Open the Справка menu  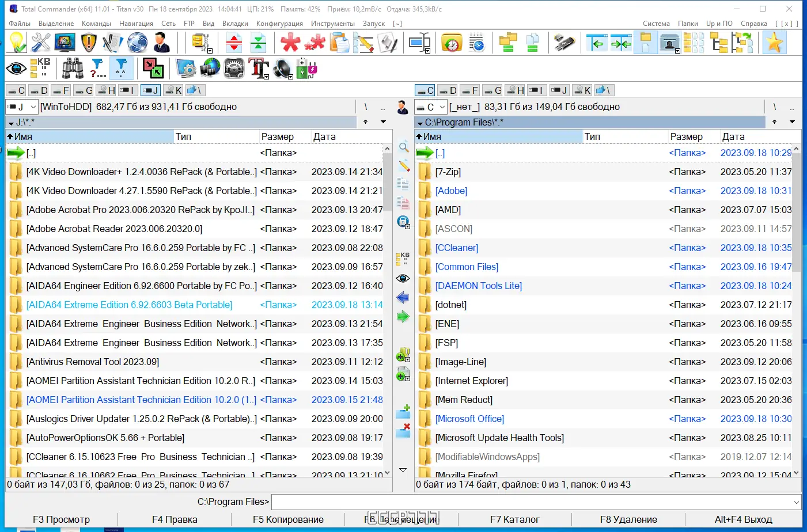click(x=754, y=24)
